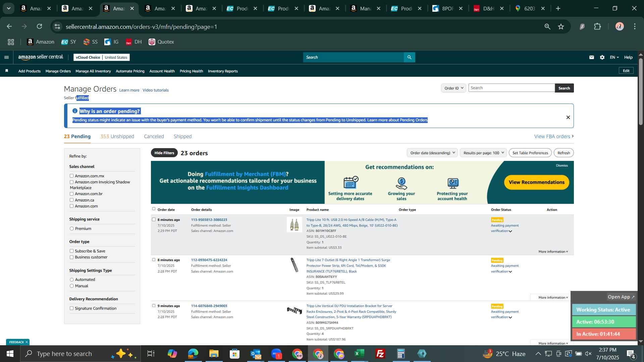Open the browser tab list dropdown
644x362 pixels.
(x=8, y=8)
